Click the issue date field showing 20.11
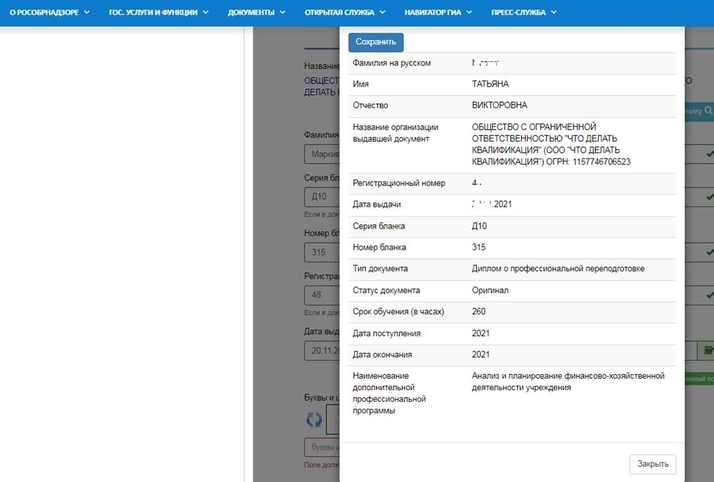Screen dimensions: 714x482 tap(322, 350)
